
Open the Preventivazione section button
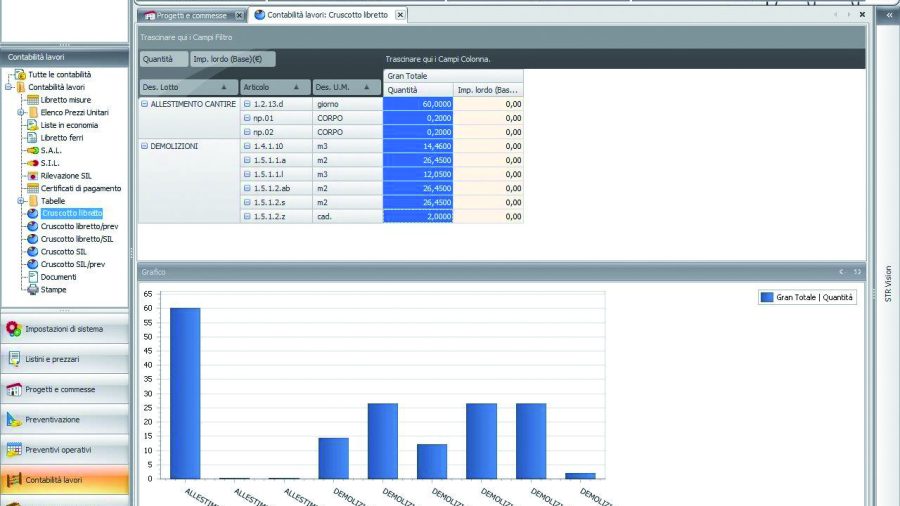[64, 420]
